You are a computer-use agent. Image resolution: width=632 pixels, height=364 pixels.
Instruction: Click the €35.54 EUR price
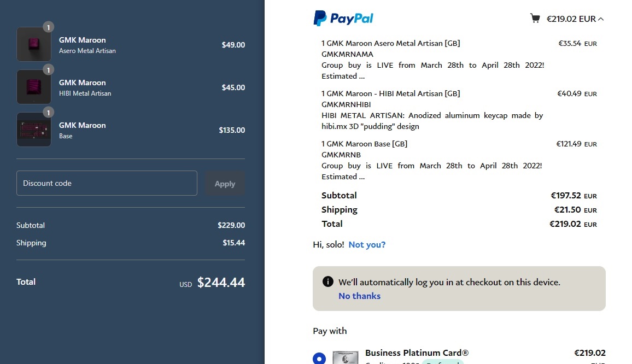point(577,43)
